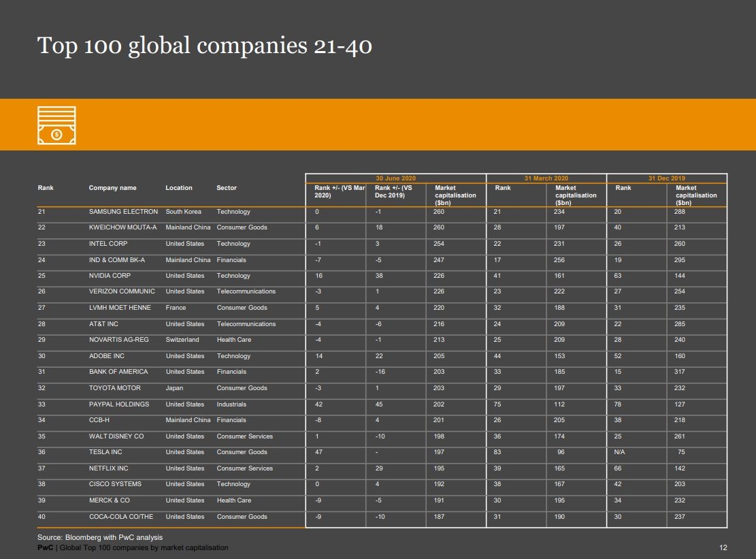Select NVIDIA CORP company name
Image resolution: width=756 pixels, height=559 pixels.
[110, 275]
